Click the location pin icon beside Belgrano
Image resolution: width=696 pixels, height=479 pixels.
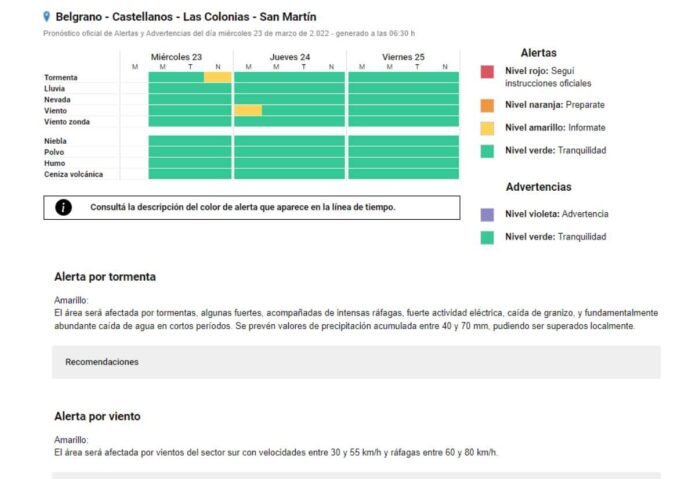[47, 17]
